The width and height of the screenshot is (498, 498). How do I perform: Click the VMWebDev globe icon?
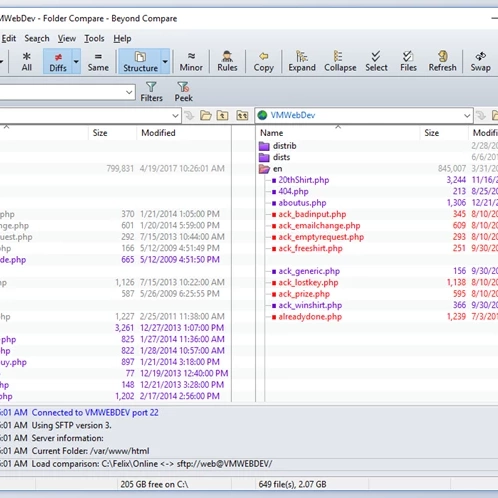tap(263, 115)
